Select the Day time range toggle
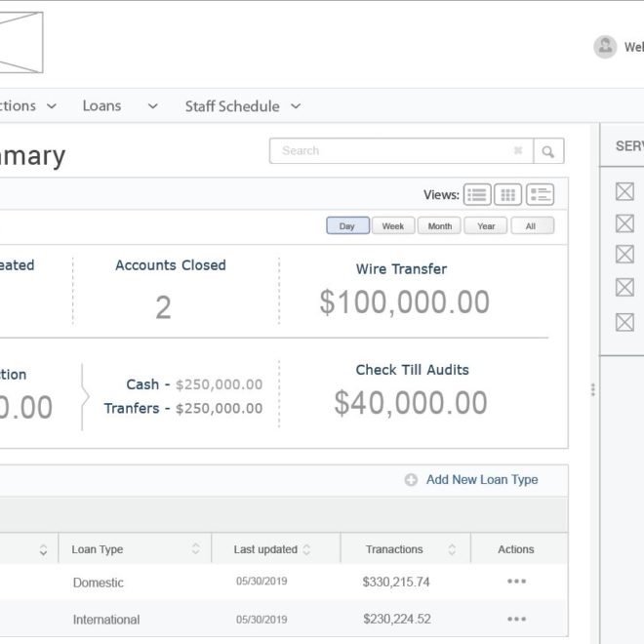This screenshot has height=644, width=644. point(347,226)
